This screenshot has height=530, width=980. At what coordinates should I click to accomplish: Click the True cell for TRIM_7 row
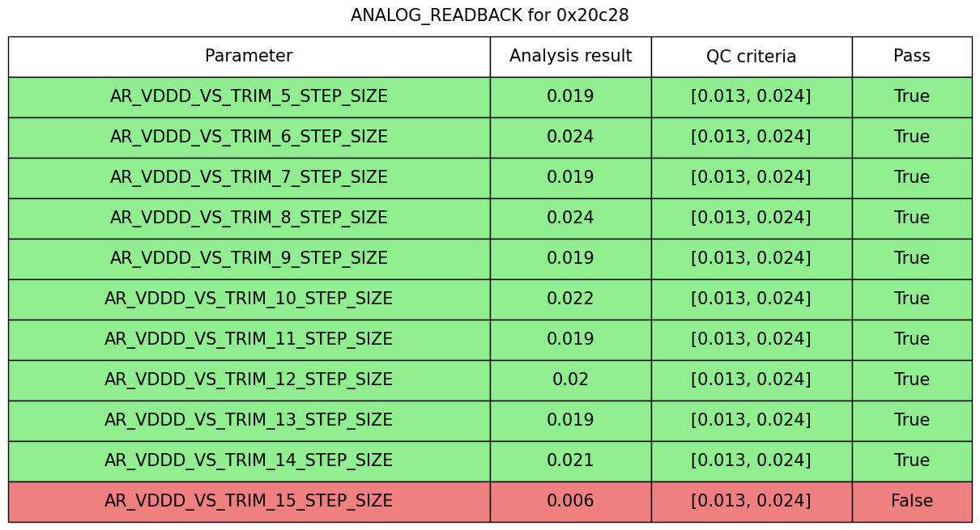click(x=911, y=178)
